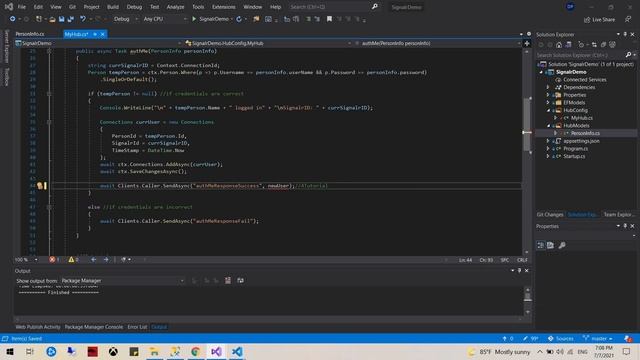Click Clear All icon in Output panel

click(228, 280)
